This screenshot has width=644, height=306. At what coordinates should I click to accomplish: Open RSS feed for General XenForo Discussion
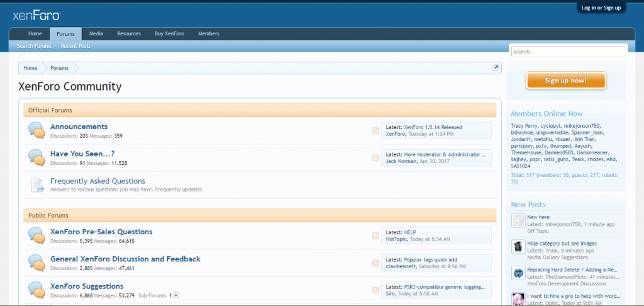[x=375, y=263]
